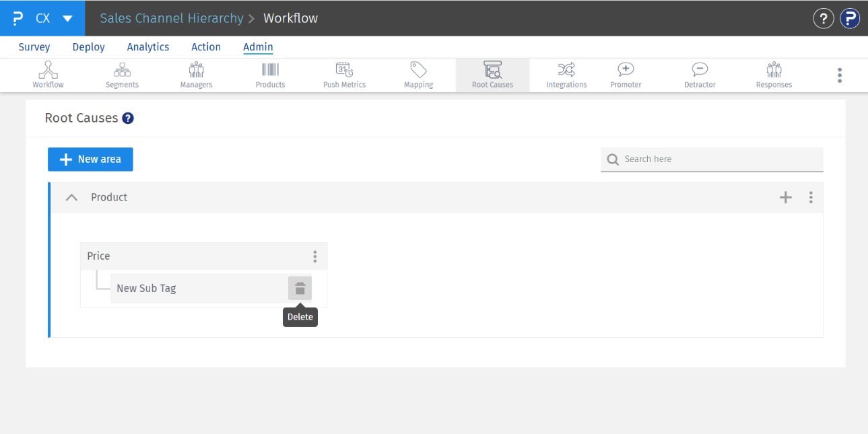Open the user profile icon in header
This screenshot has width=868, height=434.
[850, 18]
